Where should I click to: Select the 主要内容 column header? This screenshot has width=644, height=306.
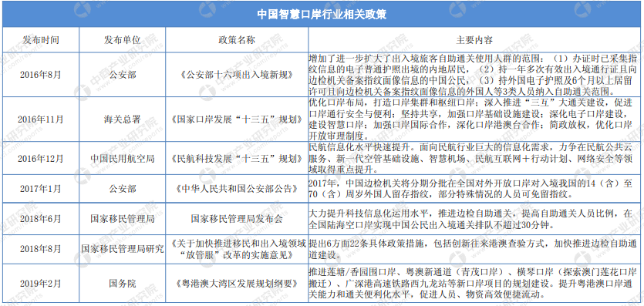click(x=474, y=40)
